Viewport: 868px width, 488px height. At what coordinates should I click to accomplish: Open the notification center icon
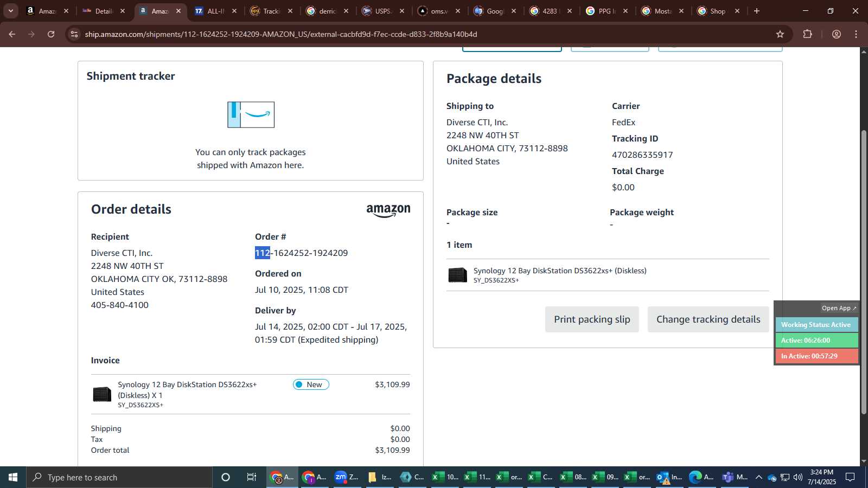850,477
